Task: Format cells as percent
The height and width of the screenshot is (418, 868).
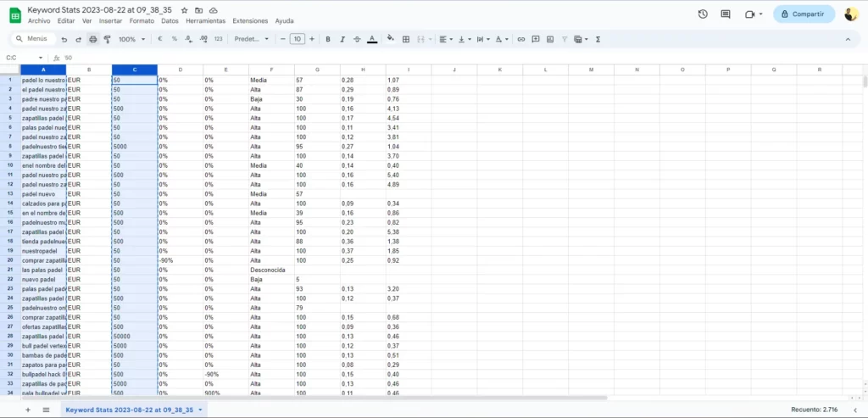Action: (175, 39)
